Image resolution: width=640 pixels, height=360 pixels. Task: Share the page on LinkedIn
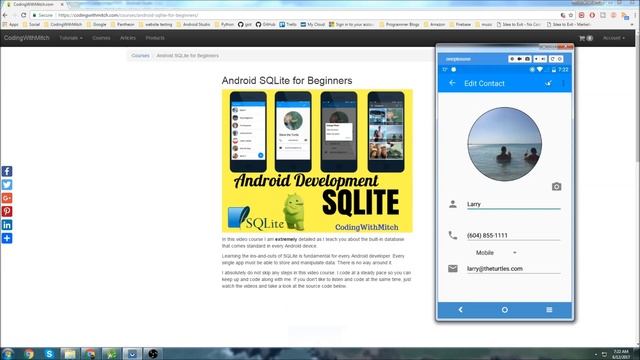tap(7, 225)
